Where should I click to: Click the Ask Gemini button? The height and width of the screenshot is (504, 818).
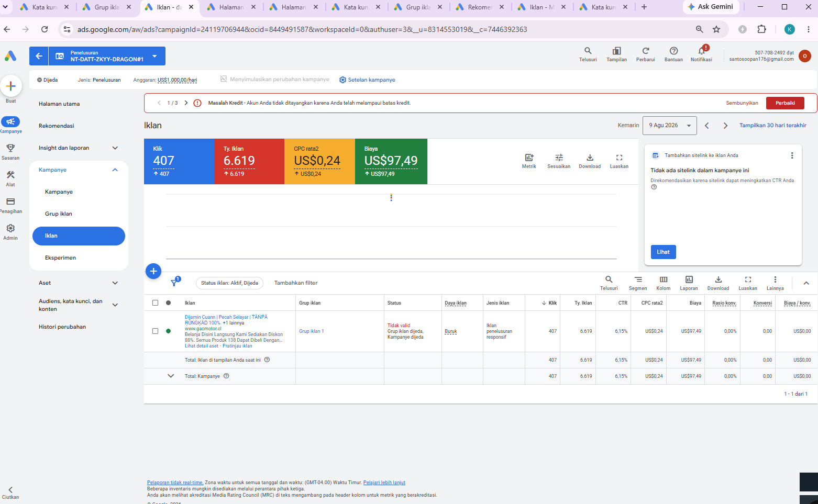click(710, 7)
